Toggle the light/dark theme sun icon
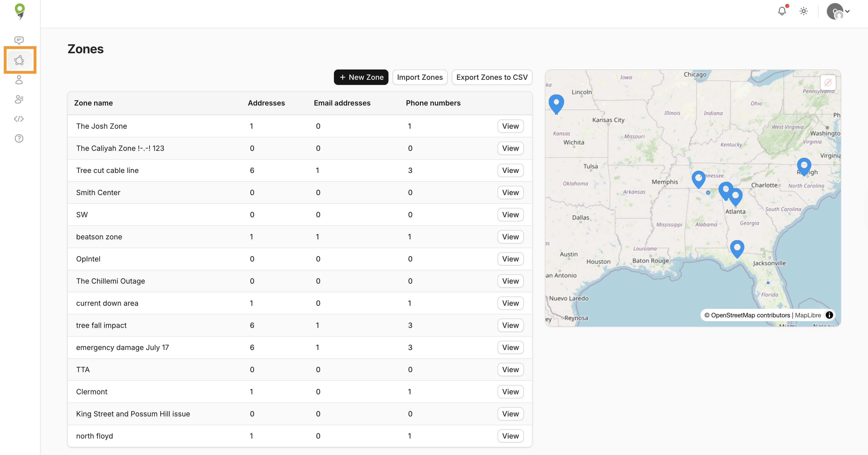 click(x=804, y=11)
